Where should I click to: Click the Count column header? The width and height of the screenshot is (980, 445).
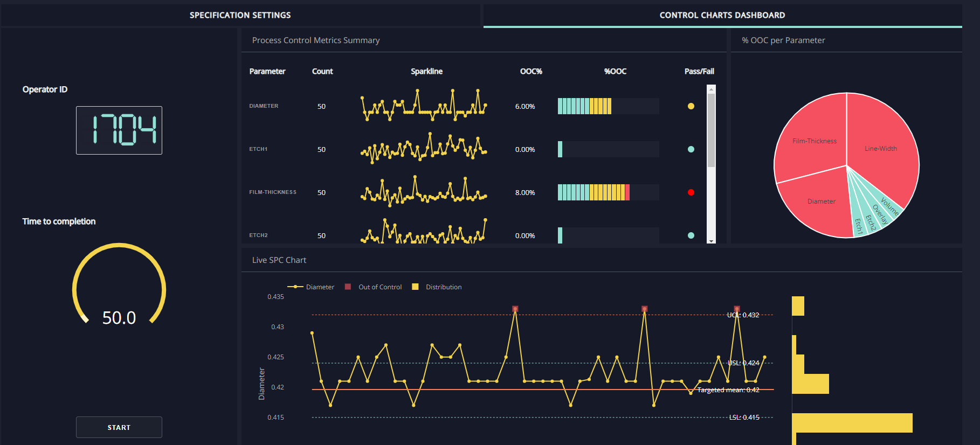click(322, 71)
